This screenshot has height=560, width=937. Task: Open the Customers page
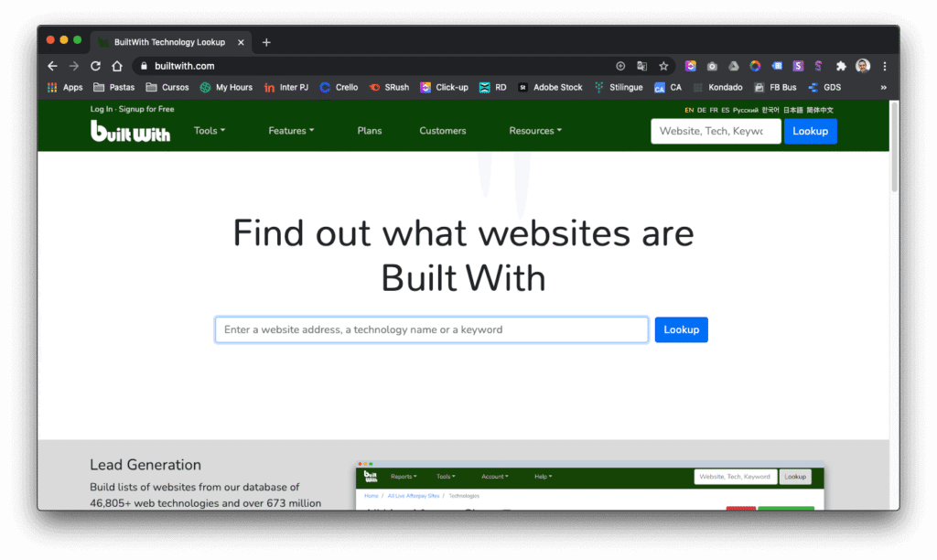coord(442,130)
